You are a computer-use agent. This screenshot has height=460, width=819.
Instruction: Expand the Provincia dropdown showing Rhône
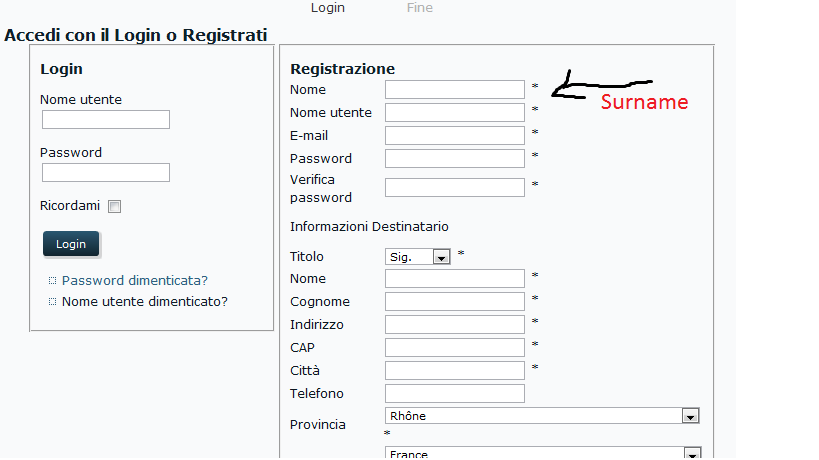point(542,416)
